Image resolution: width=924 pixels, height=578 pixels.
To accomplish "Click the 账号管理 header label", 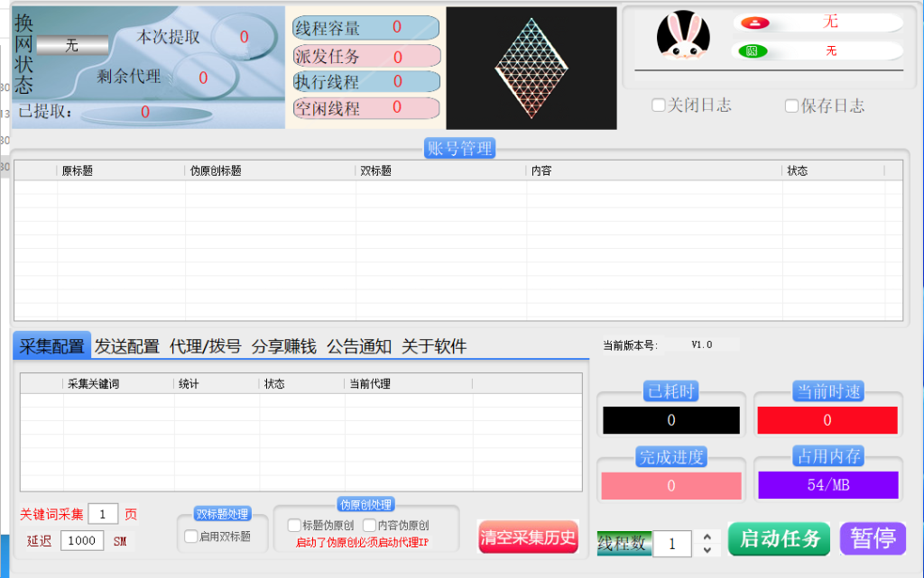I will pos(459,149).
